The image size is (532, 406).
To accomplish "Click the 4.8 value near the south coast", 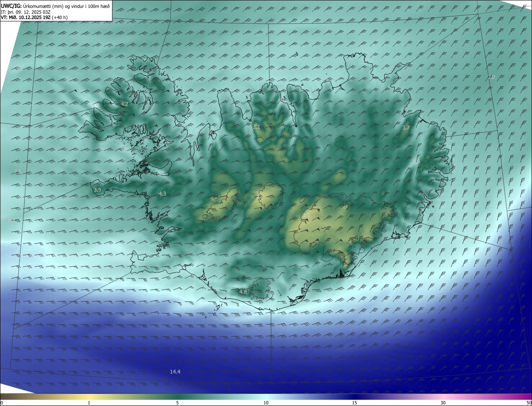I will pos(243,292).
